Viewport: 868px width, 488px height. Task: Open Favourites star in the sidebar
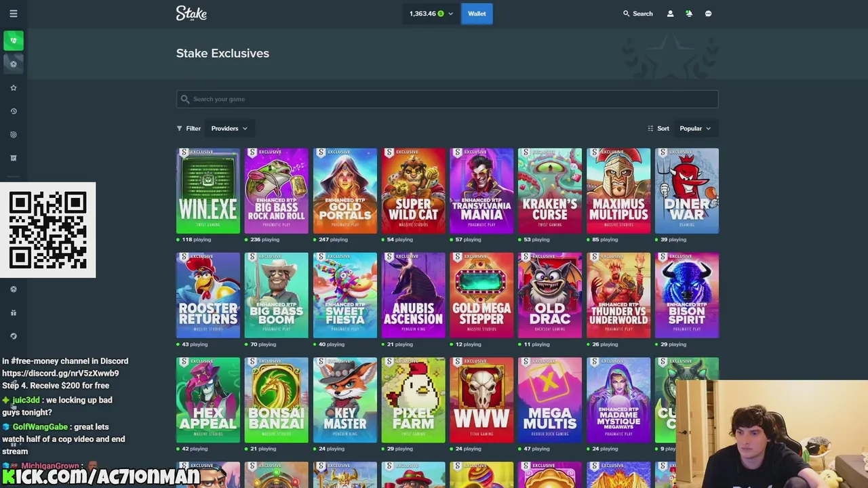click(13, 87)
